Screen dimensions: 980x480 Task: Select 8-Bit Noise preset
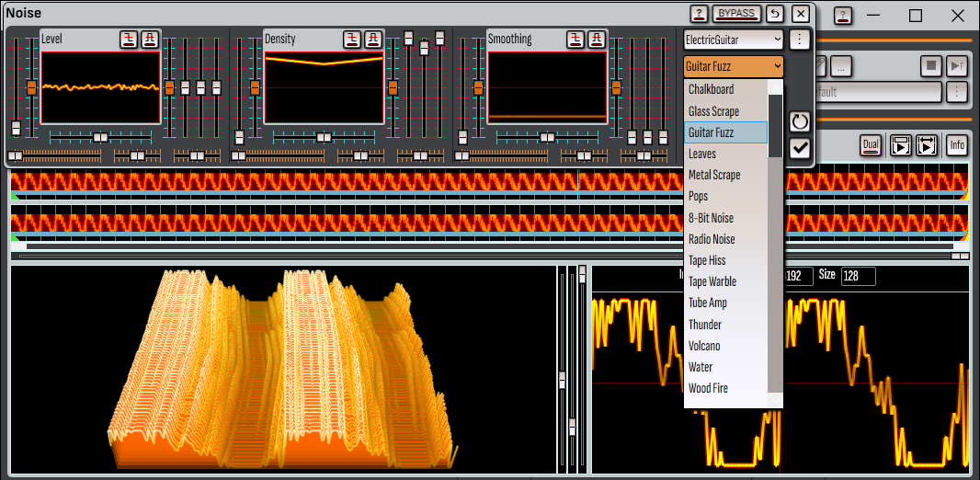tap(725, 218)
